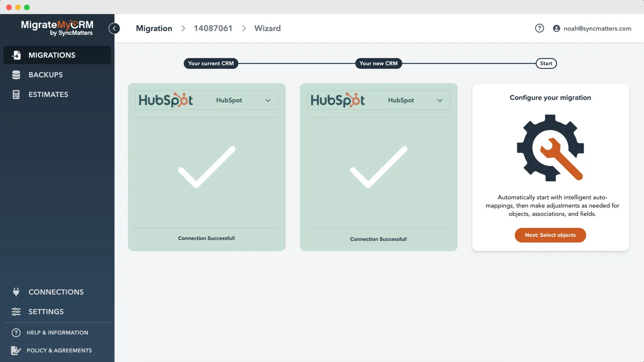Click the Connection Successful! text in current CRM card
The height and width of the screenshot is (362, 644).
(x=207, y=238)
